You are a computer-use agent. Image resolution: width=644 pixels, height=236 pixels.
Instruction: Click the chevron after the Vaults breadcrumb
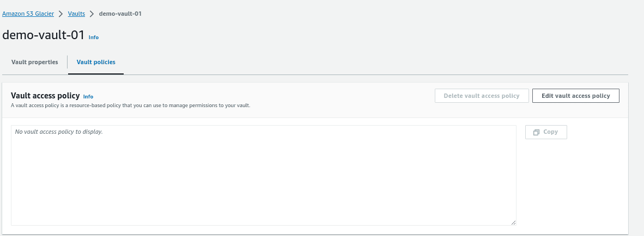92,14
